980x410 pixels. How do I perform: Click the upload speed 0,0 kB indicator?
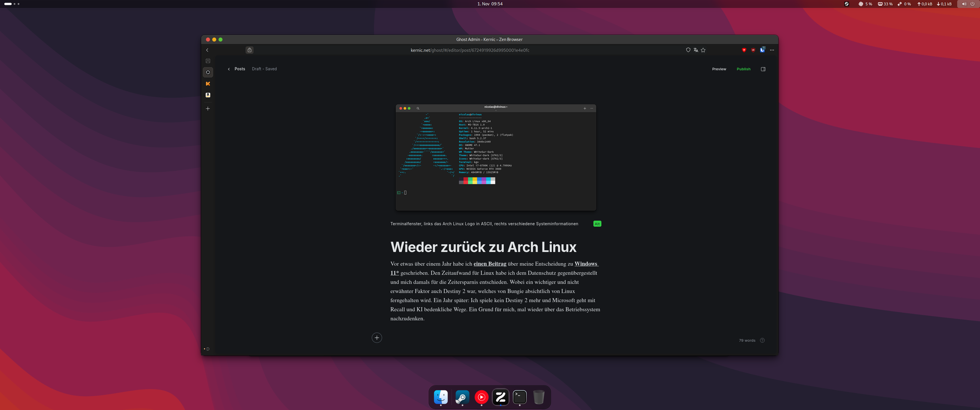click(925, 4)
